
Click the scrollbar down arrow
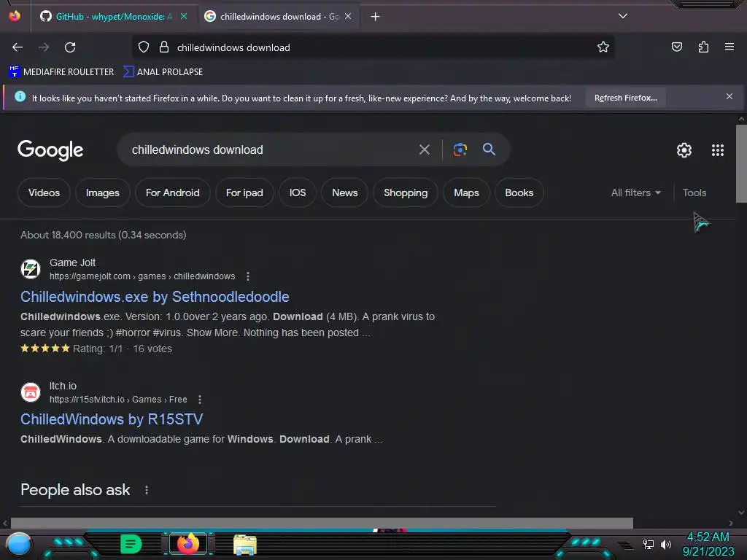pyautogui.click(x=741, y=513)
